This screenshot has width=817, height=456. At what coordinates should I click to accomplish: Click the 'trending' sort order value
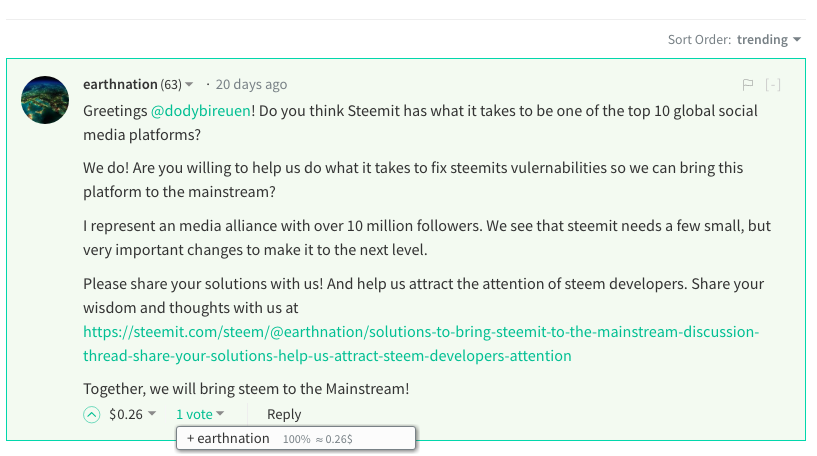(x=762, y=40)
